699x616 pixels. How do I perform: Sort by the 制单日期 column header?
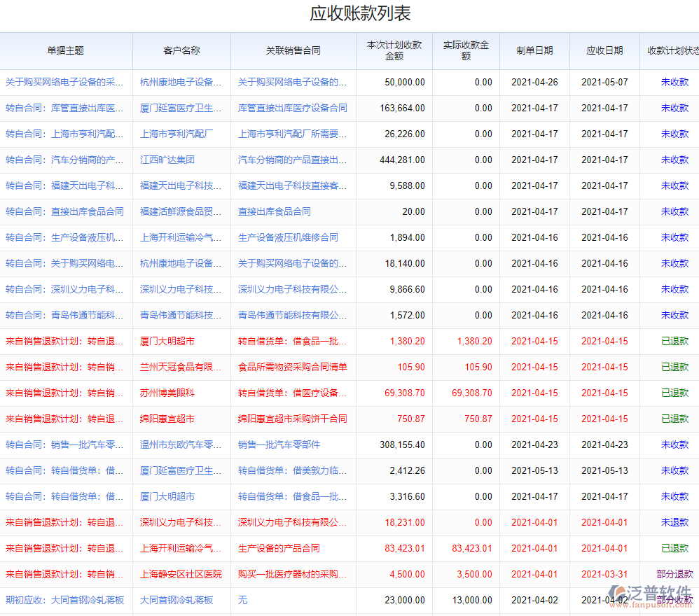[534, 50]
